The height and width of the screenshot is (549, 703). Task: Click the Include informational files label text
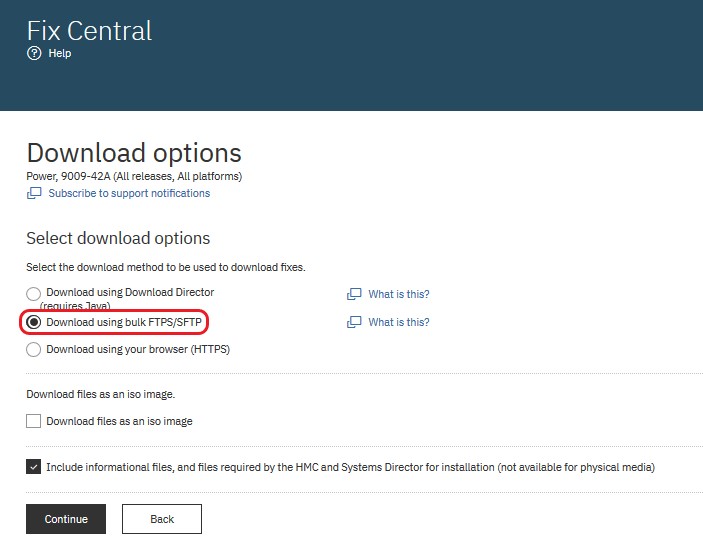point(350,467)
